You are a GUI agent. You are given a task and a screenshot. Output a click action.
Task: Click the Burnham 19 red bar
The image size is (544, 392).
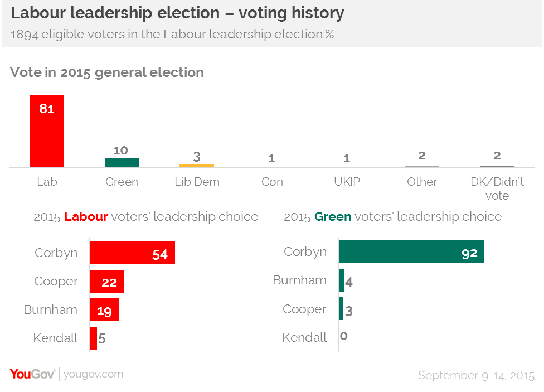pyautogui.click(x=104, y=309)
